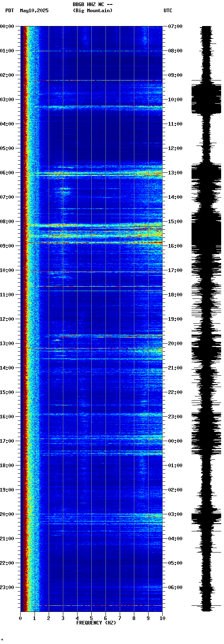Click the PDT time label '20:00'
This screenshot has width=224, height=644.
point(7,514)
